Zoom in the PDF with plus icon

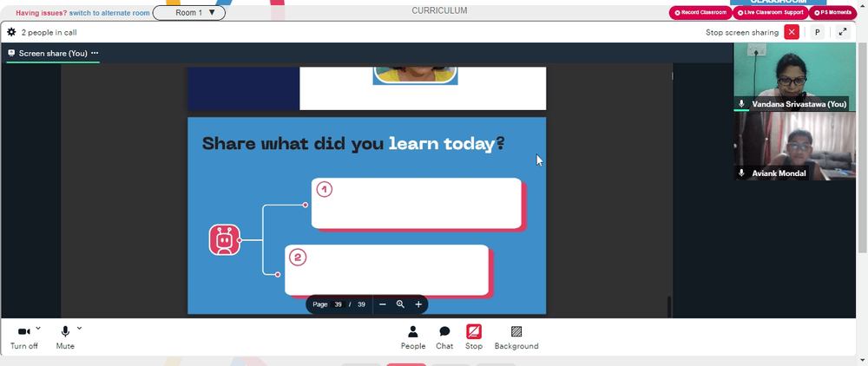418,304
